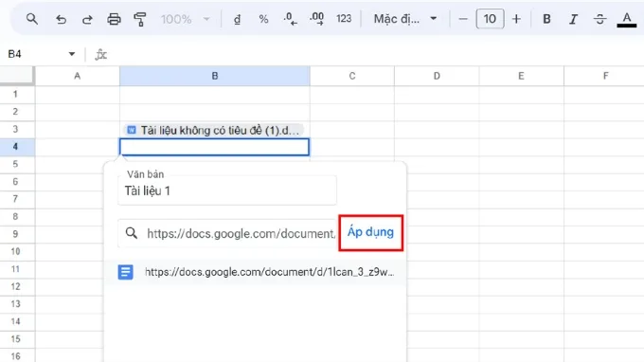Select column B header
644x362 pixels.
(x=215, y=76)
